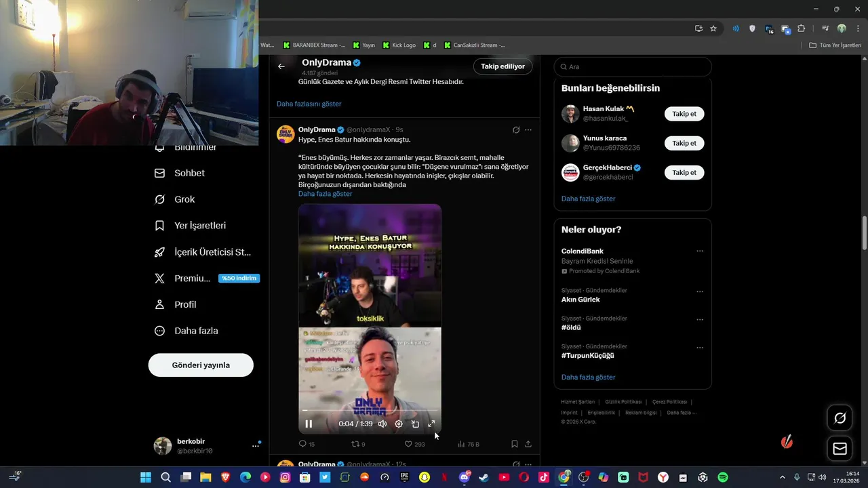Viewport: 868px width, 488px height.
Task: Open CanSakizlii Stream bookmark
Action: click(475, 45)
